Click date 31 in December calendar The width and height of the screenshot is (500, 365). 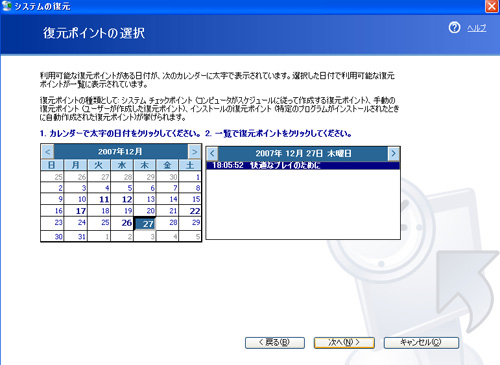(x=76, y=236)
